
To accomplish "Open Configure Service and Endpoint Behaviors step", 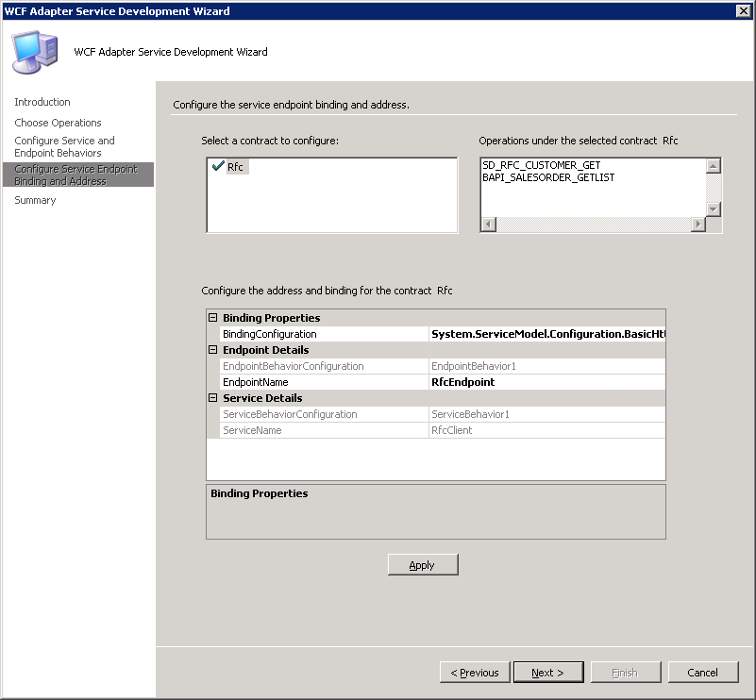I will 64,146.
